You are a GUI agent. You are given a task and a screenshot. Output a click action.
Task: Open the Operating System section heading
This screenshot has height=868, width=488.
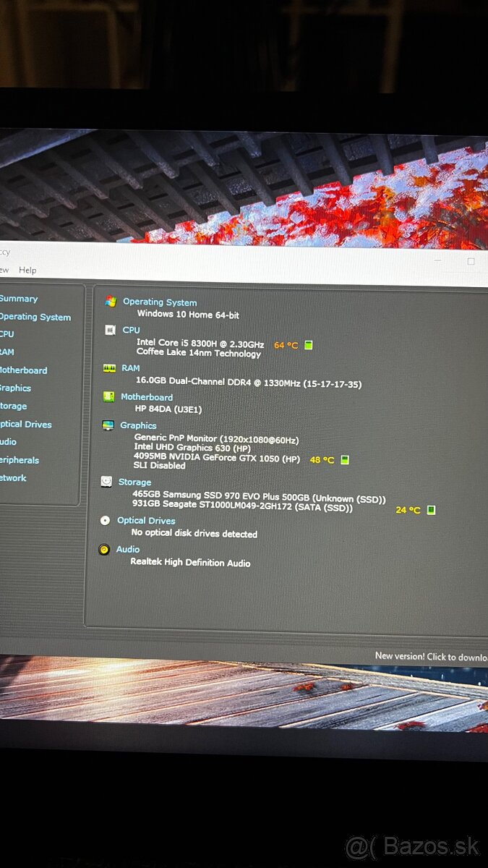tap(160, 302)
